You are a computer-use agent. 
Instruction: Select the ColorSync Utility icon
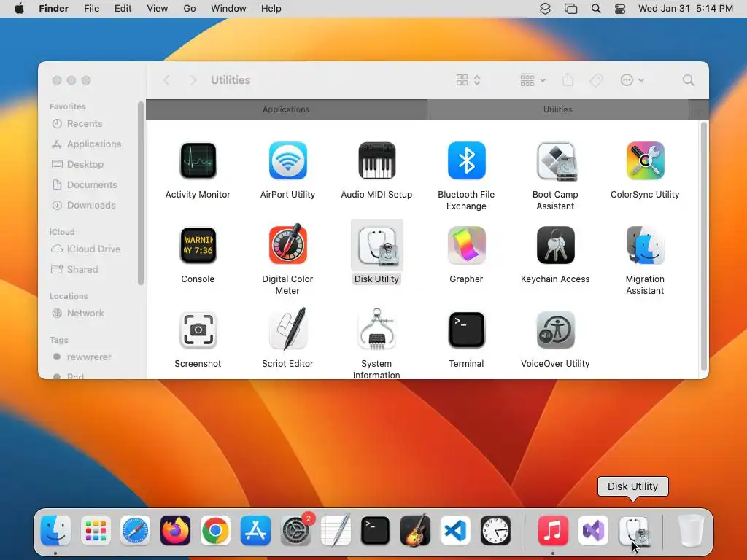tap(645, 161)
